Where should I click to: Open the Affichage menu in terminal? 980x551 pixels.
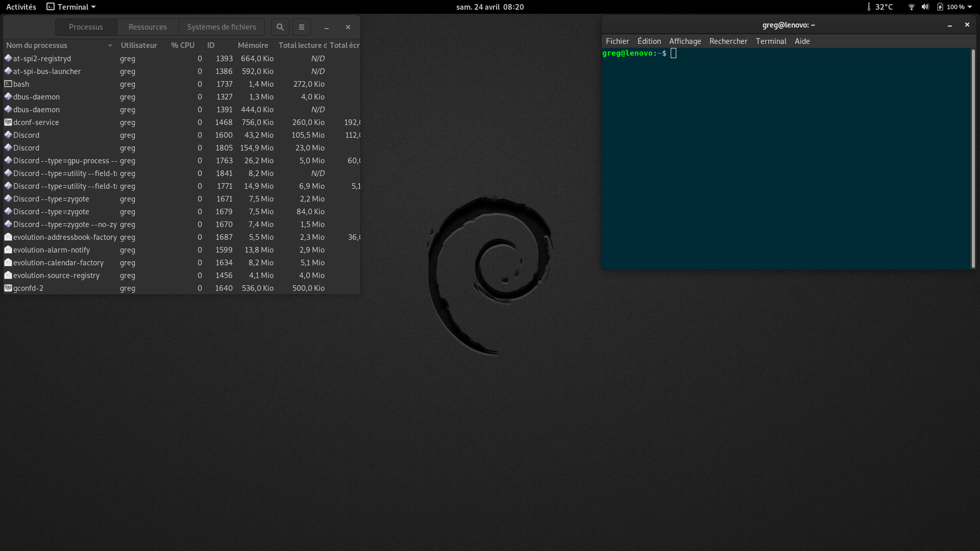coord(685,41)
